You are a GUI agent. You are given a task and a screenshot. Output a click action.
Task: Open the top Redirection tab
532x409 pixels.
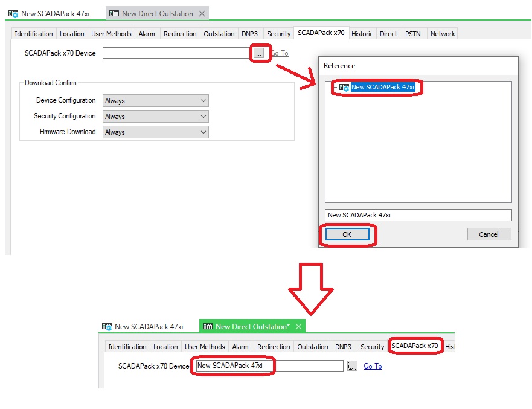(x=180, y=34)
